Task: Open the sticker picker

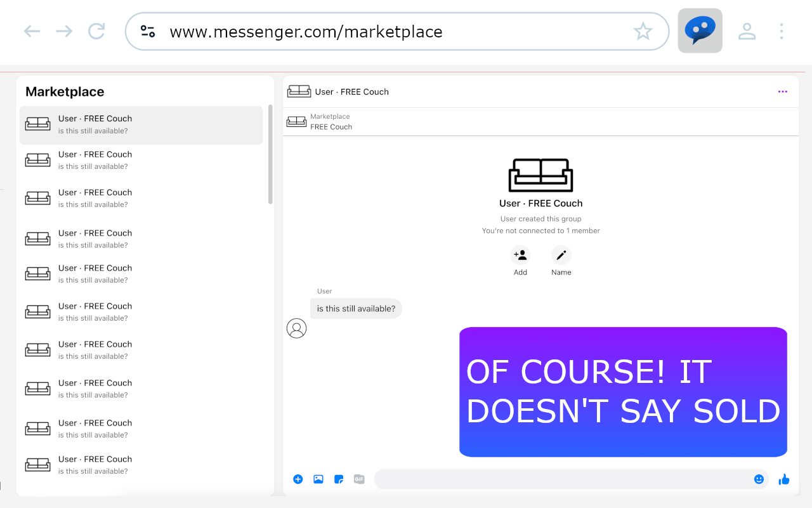Action: tap(339, 479)
